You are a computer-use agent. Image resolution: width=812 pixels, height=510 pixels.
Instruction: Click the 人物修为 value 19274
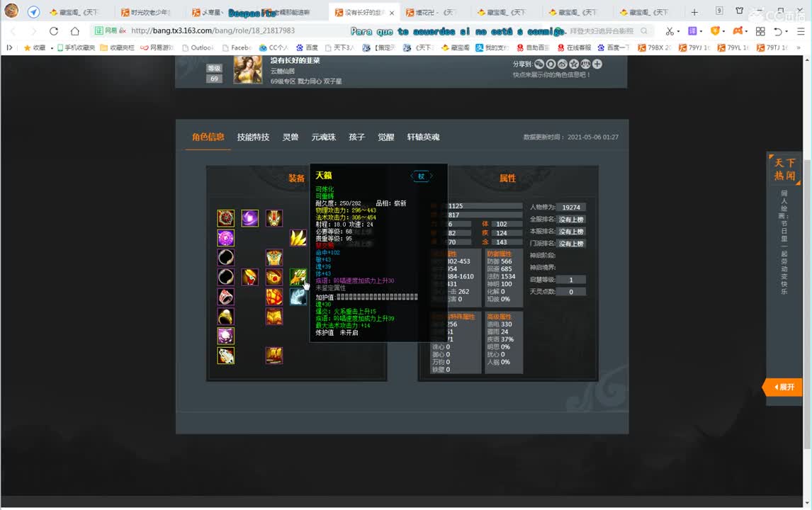(571, 207)
